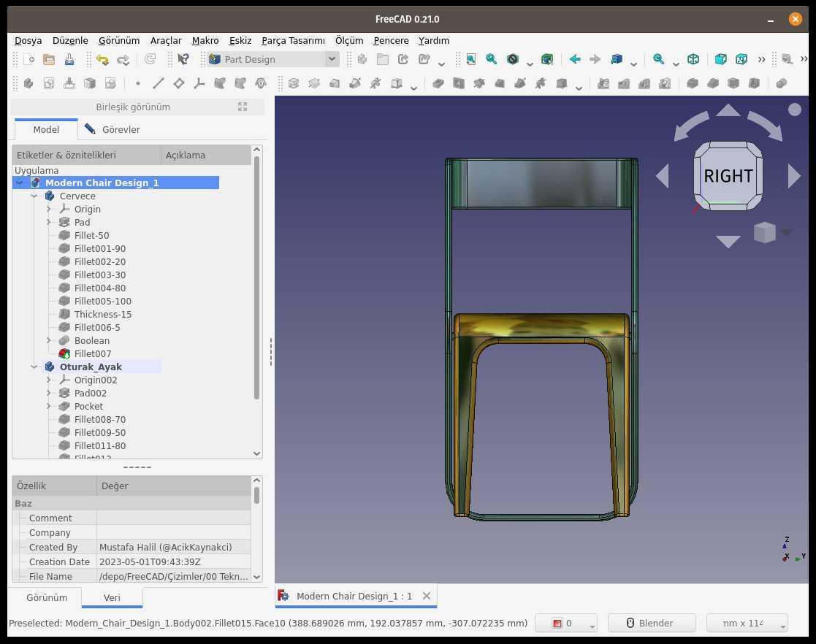The width and height of the screenshot is (816, 644).
Task: Click the model tree vertical scrollbar
Action: 256,277
